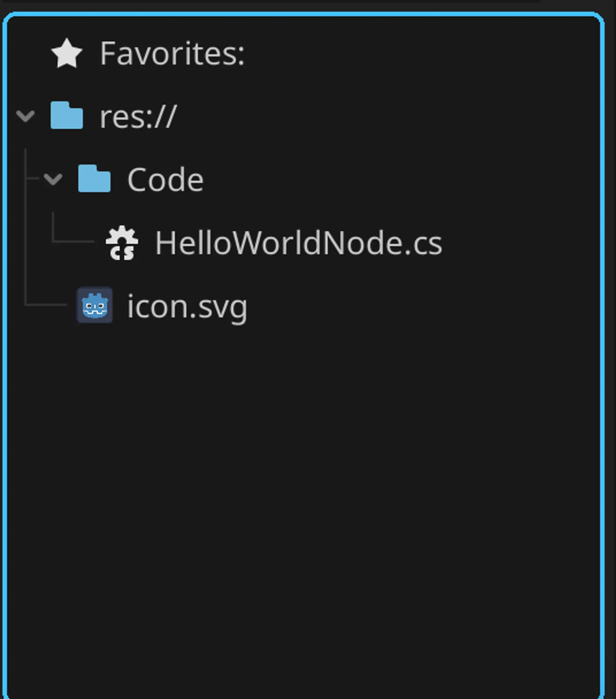
Task: Click empty tree area below icon.svg
Action: (301, 479)
